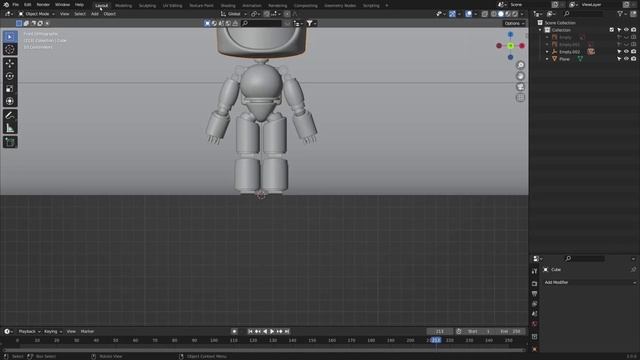
Task: Select the Annotate tool
Action: [10, 116]
